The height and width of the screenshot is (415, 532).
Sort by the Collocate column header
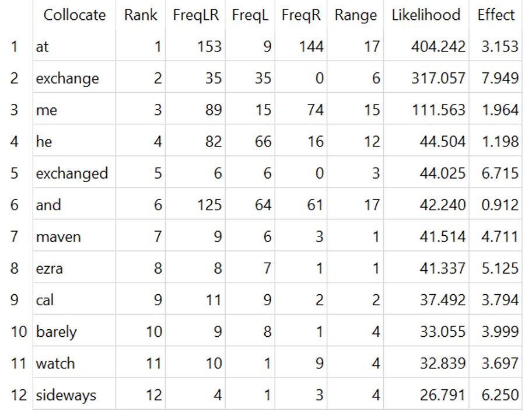point(74,15)
